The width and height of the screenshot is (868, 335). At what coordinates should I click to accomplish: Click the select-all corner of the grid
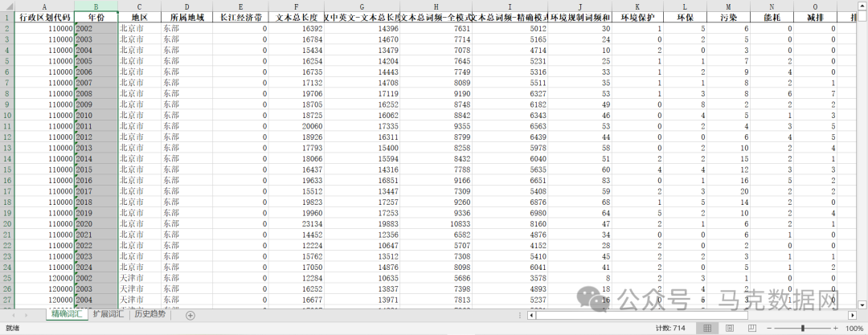click(x=6, y=6)
